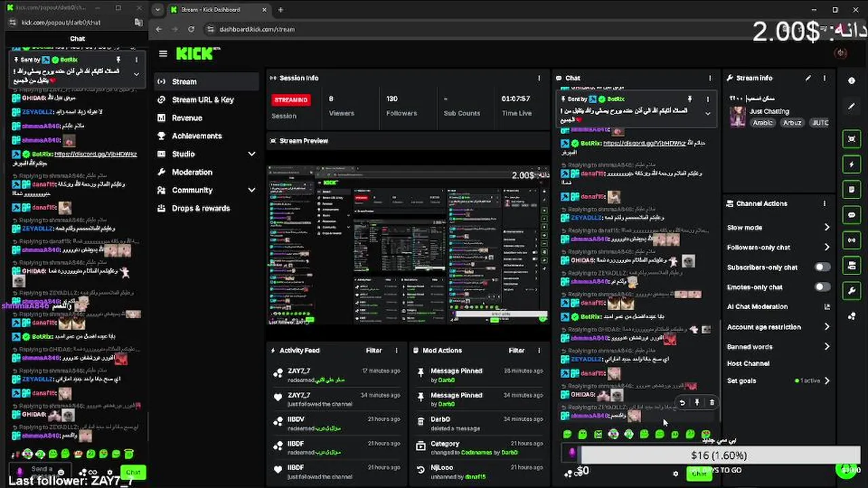Click the pencil icon in right sidebar

pyautogui.click(x=852, y=106)
